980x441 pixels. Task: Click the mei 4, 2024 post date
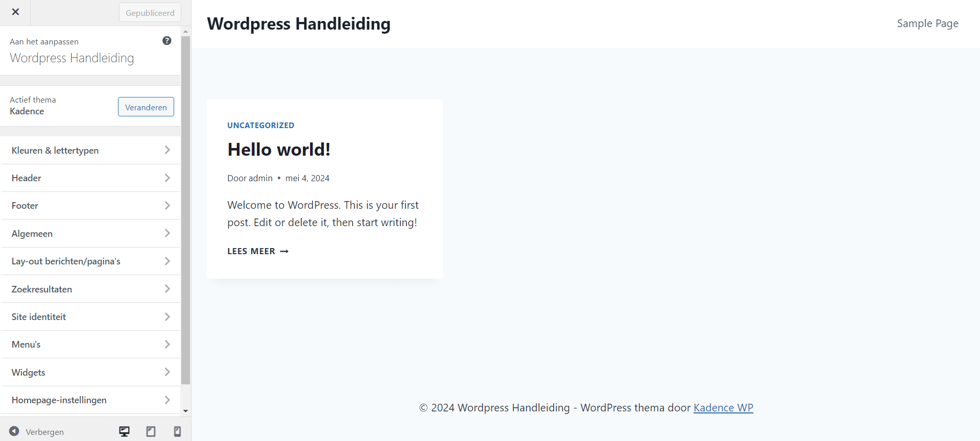307,178
